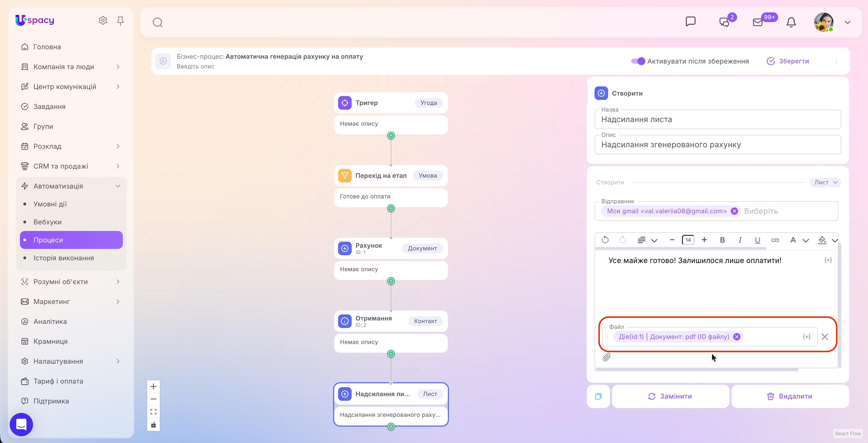This screenshot has height=443, width=868.
Task: Open the mail icon with 99+ badge
Action: pyautogui.click(x=757, y=22)
